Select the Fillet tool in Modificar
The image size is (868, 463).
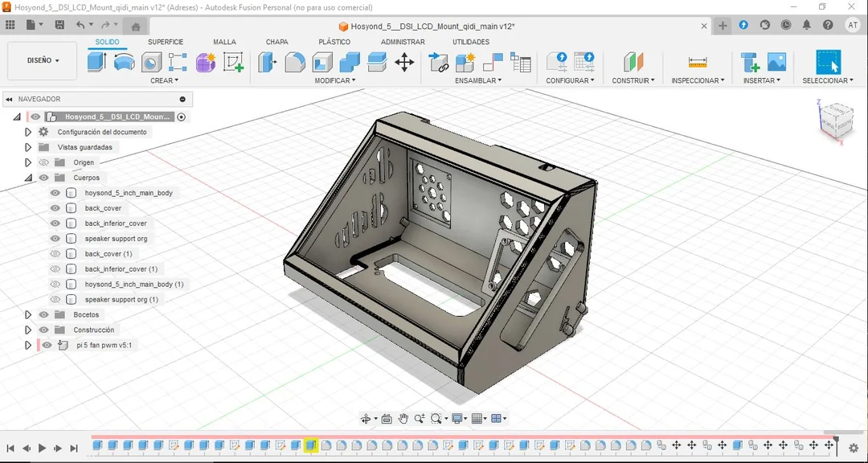(295, 62)
